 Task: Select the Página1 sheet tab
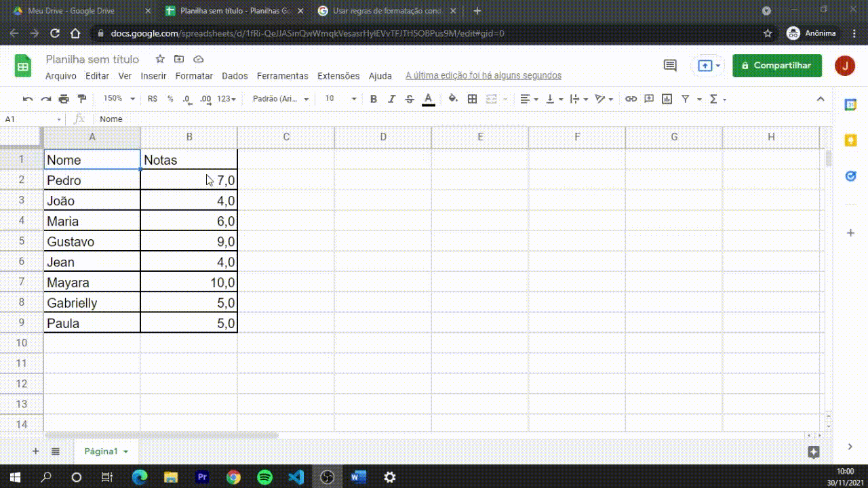(105, 451)
